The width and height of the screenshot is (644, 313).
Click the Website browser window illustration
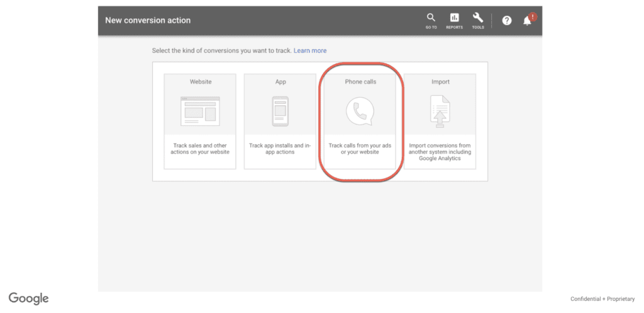click(x=200, y=111)
